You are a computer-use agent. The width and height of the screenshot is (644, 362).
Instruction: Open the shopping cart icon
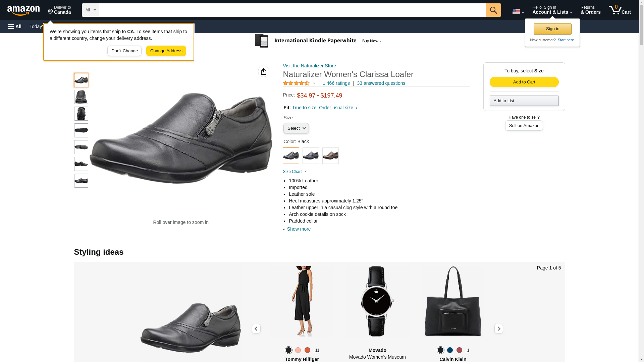pos(620,10)
